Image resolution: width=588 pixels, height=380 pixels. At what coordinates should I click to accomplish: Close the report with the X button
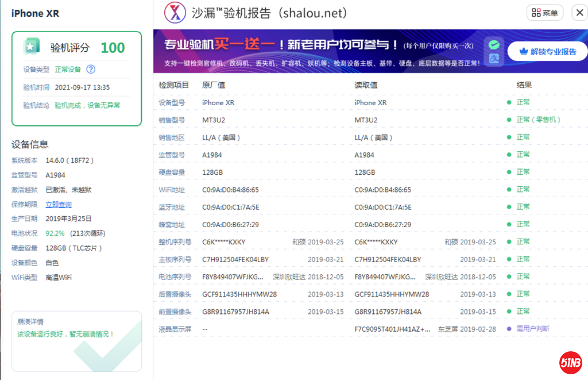click(x=579, y=12)
